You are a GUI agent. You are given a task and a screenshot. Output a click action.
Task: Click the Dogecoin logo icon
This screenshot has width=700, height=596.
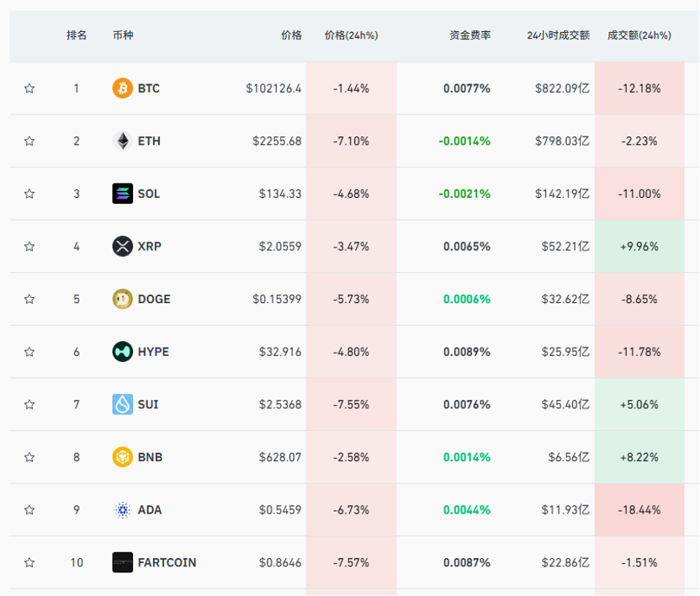coord(123,299)
